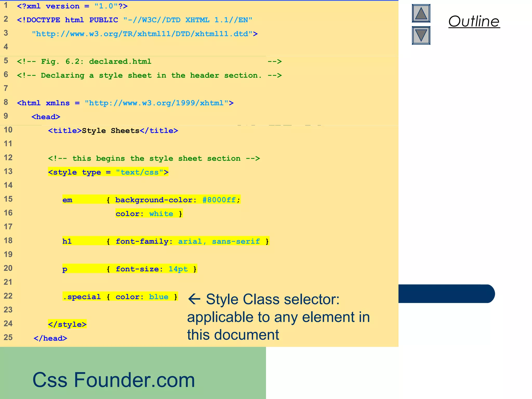This screenshot has width=532, height=399.
Task: Click the Css Founder.com text
Action: 114,380
